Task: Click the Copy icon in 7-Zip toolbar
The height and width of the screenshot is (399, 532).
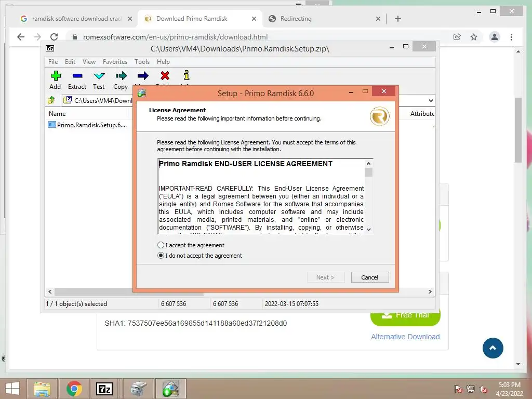Action: tap(121, 76)
